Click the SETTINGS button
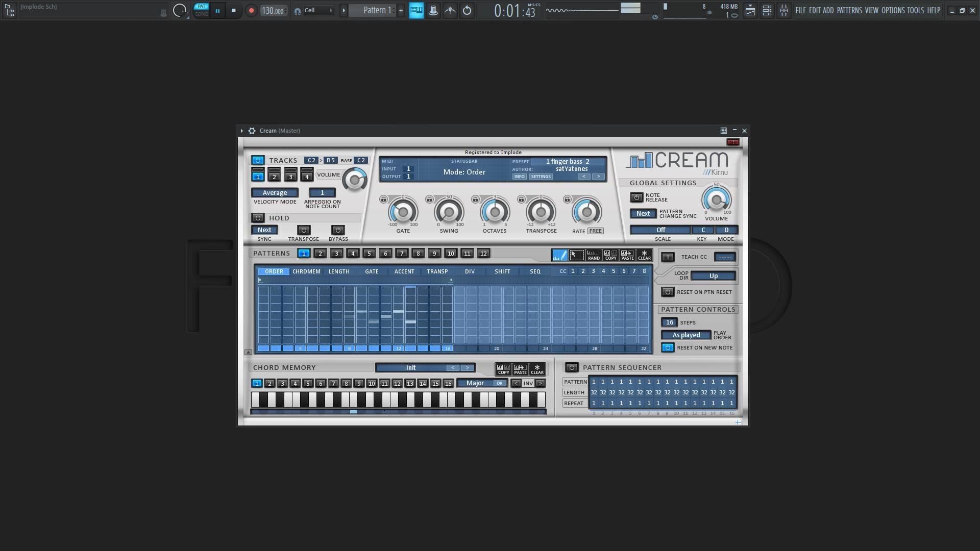Viewport: 980px width, 551px height. tap(541, 177)
